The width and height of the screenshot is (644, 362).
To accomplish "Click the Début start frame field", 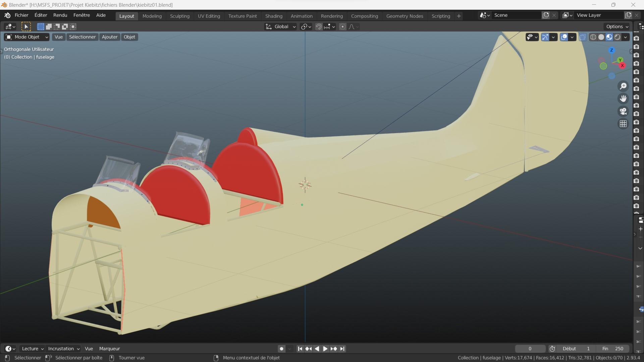I will 576,349.
